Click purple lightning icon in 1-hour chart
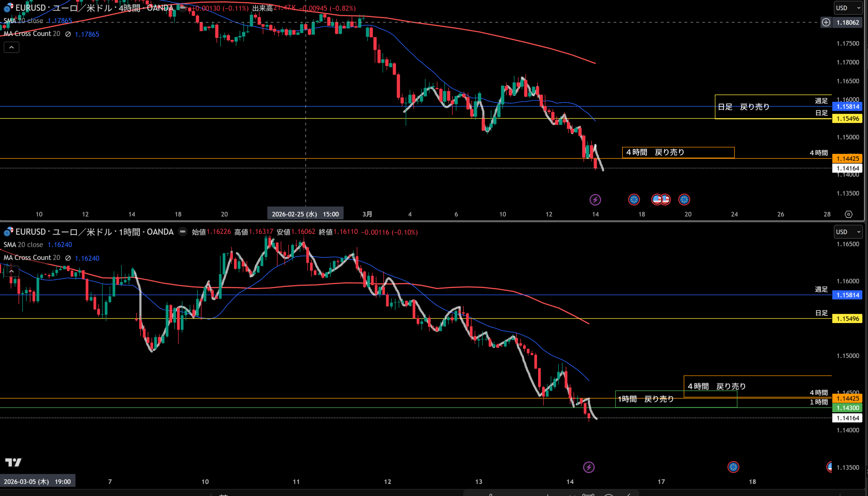Screen dimensions: 868x496 coord(589,467)
